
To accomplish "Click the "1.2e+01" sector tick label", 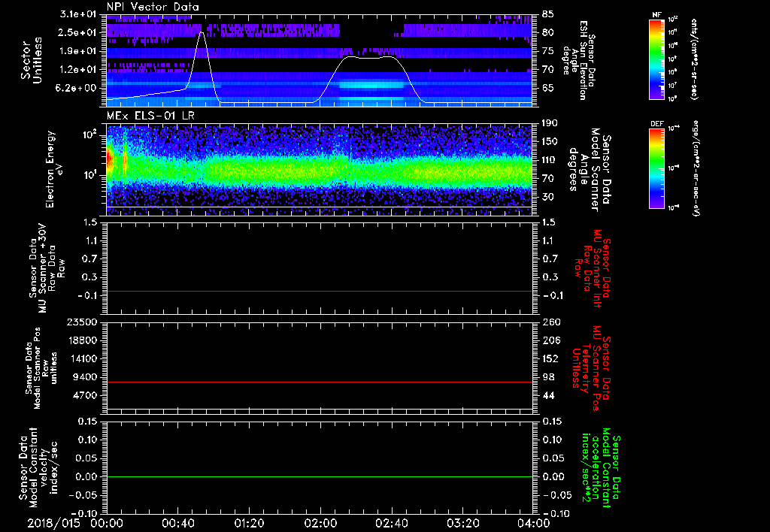I will point(78,70).
